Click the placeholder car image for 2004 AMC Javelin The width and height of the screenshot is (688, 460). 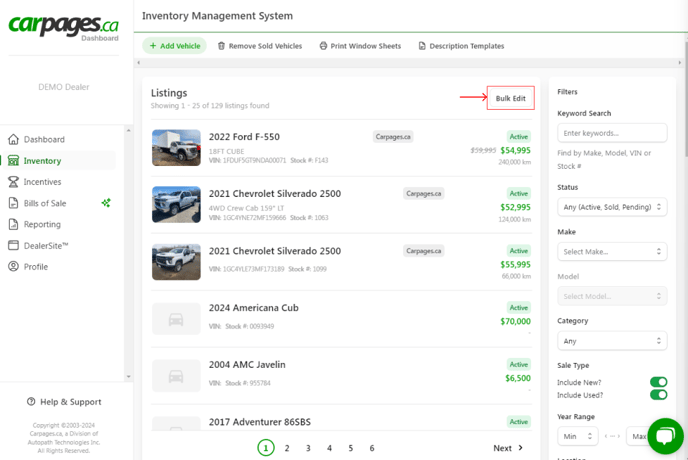click(x=176, y=376)
